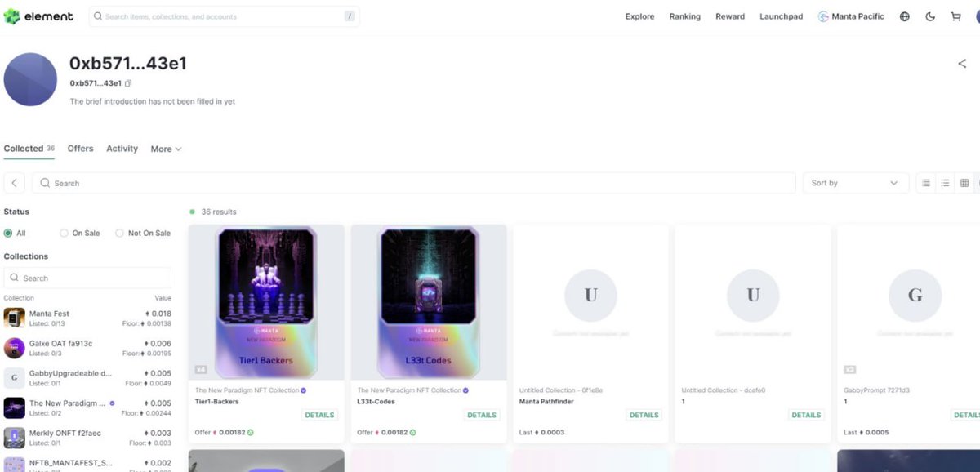Image resolution: width=980 pixels, height=472 pixels.
Task: Switch to the Offers tab
Action: [x=80, y=149]
